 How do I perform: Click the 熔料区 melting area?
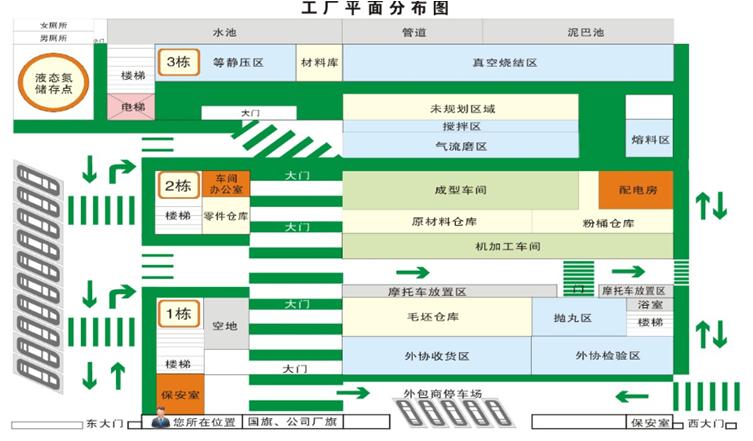click(x=650, y=141)
